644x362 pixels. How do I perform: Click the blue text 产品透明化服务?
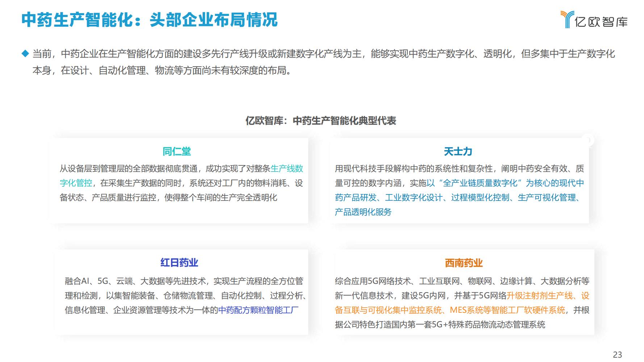point(363,212)
